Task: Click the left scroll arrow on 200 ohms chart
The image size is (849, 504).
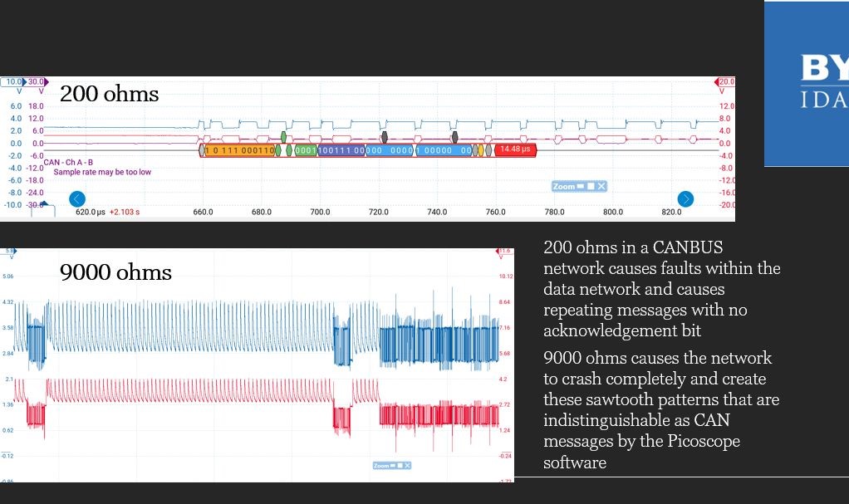Action: (76, 199)
